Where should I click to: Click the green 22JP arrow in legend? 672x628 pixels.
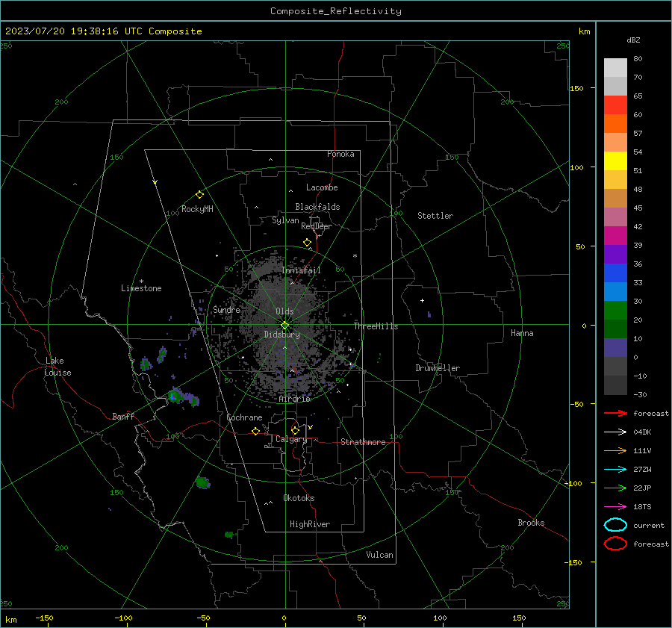615,488
